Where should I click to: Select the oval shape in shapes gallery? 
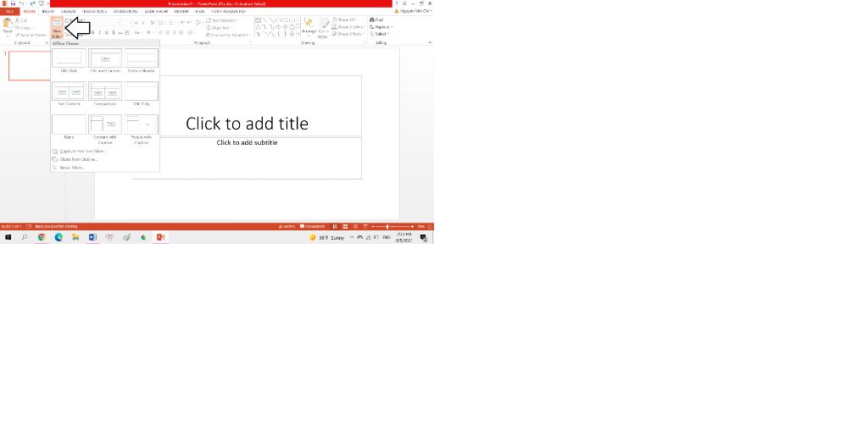click(x=285, y=20)
